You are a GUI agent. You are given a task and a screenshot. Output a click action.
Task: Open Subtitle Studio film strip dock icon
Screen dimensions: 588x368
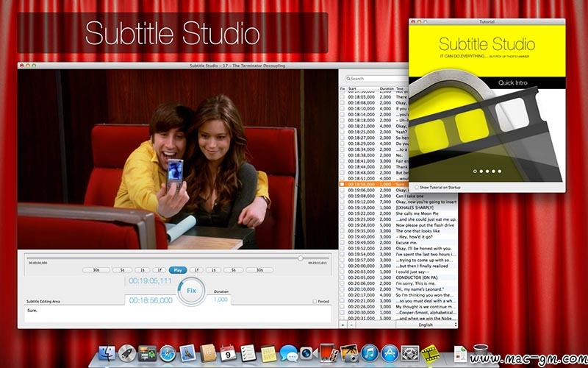click(x=430, y=353)
